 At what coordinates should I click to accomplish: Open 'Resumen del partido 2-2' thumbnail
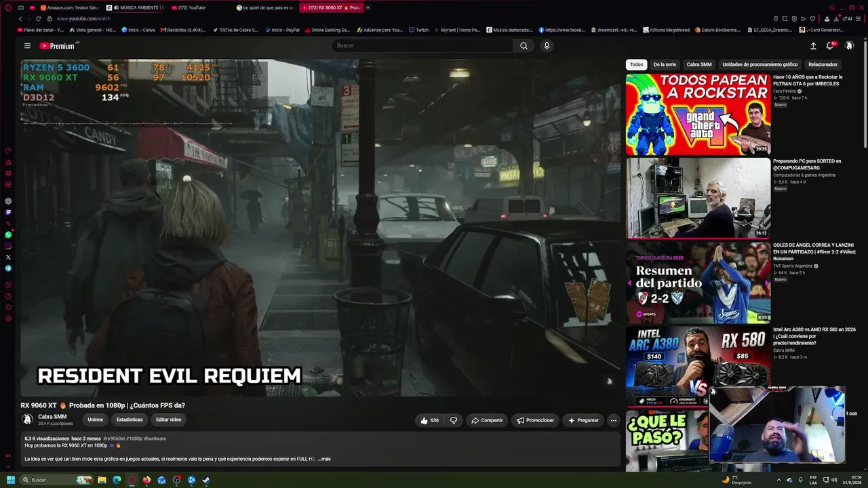pyautogui.click(x=698, y=283)
